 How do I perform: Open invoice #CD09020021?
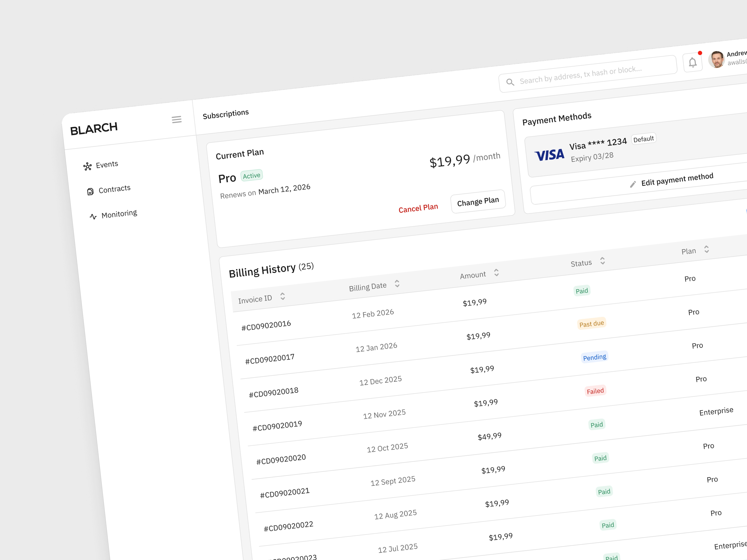click(x=285, y=493)
